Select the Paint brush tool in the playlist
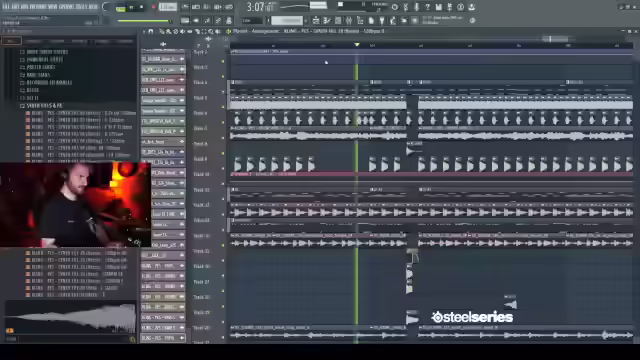 pos(169,31)
